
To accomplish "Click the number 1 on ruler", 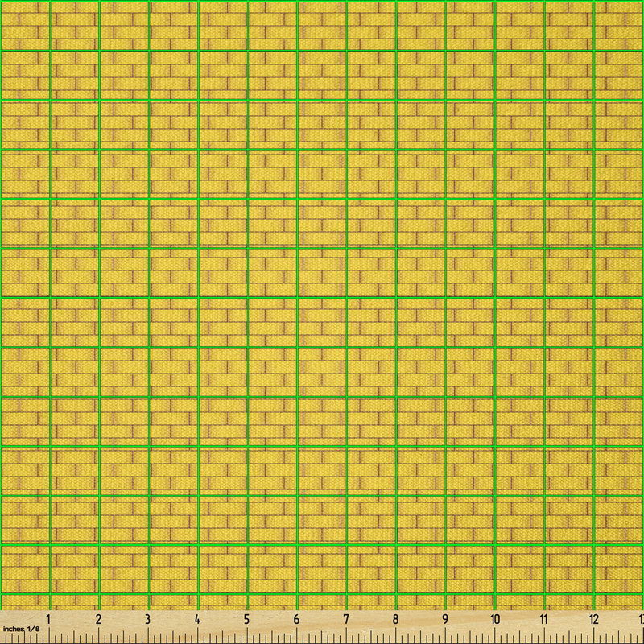I will [48, 619].
